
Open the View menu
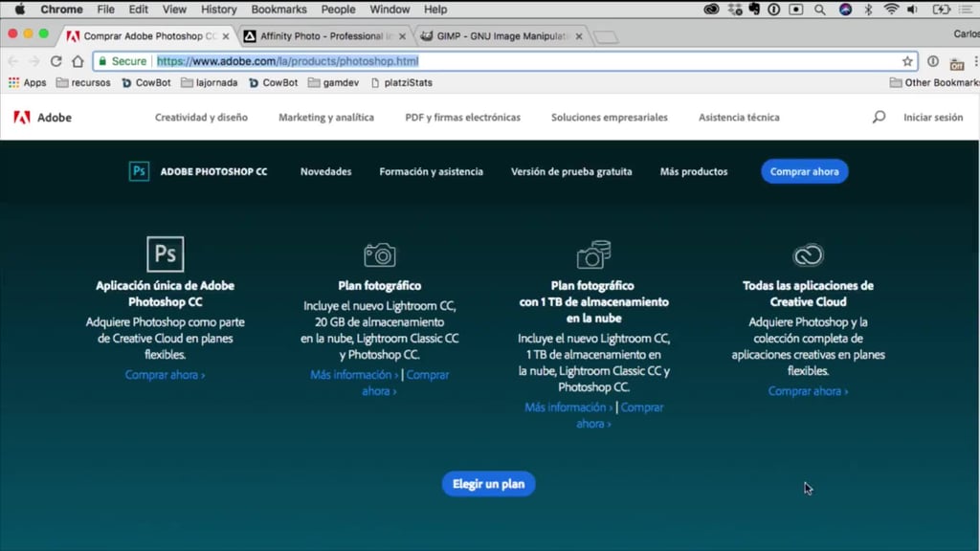(174, 10)
